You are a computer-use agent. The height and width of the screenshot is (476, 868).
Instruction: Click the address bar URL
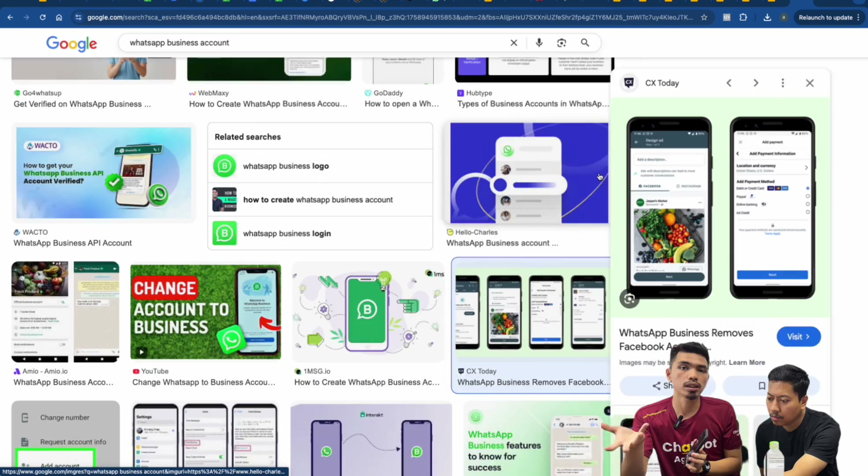(x=390, y=17)
